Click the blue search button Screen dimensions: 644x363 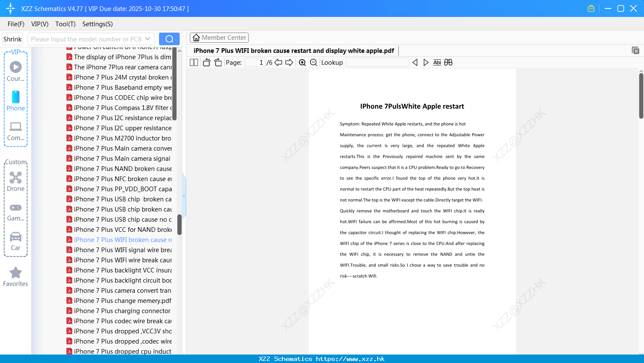(x=169, y=39)
